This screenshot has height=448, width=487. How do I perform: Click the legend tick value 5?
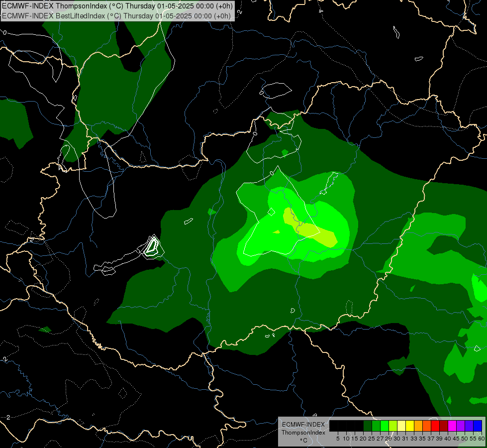pos(338,439)
